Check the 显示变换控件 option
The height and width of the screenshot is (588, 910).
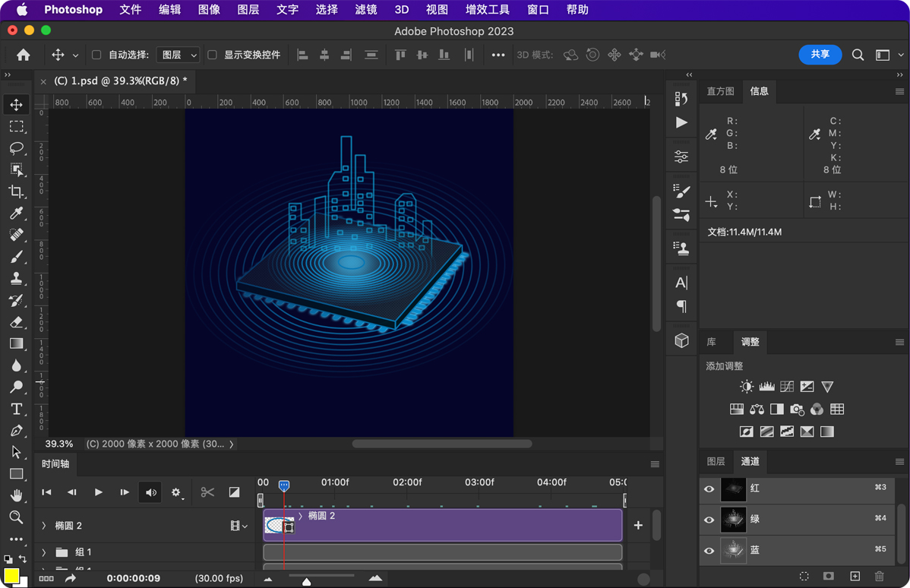pyautogui.click(x=213, y=55)
